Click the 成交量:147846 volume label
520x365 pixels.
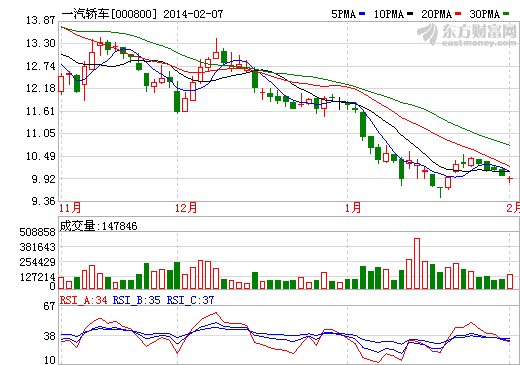[99, 226]
